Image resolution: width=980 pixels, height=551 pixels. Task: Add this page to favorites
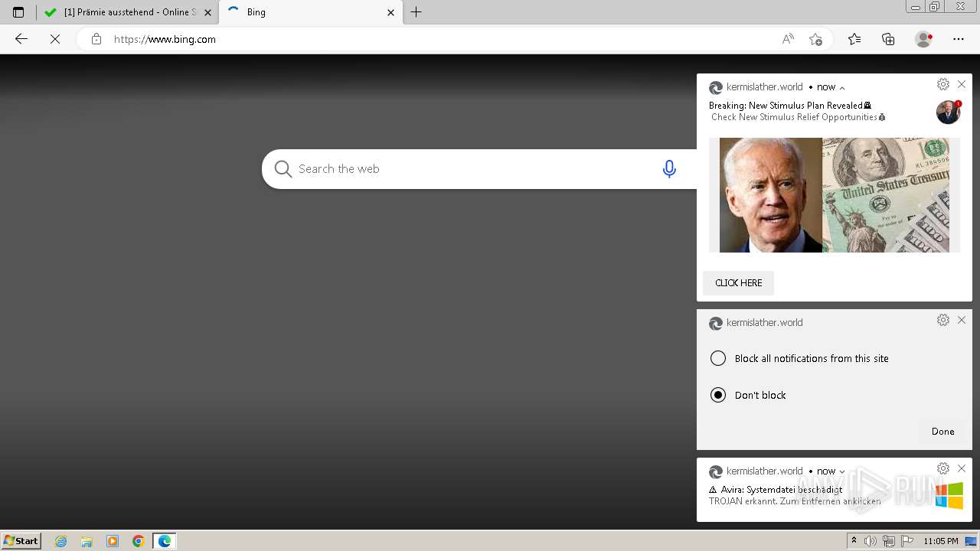tap(815, 39)
